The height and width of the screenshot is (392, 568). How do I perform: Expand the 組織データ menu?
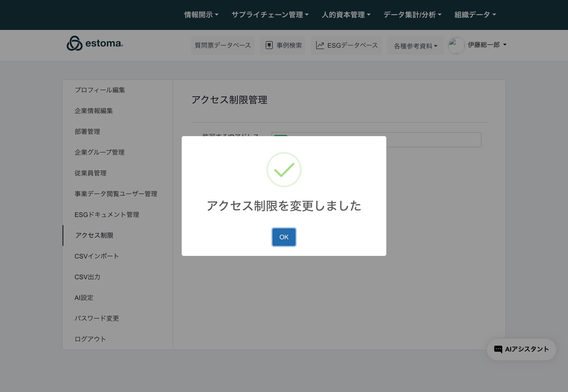(475, 15)
